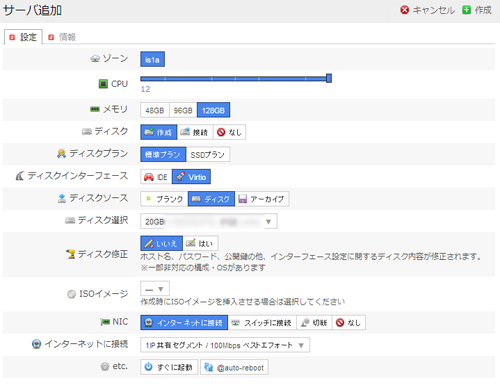Select はい for ディスク修正

pyautogui.click(x=201, y=243)
